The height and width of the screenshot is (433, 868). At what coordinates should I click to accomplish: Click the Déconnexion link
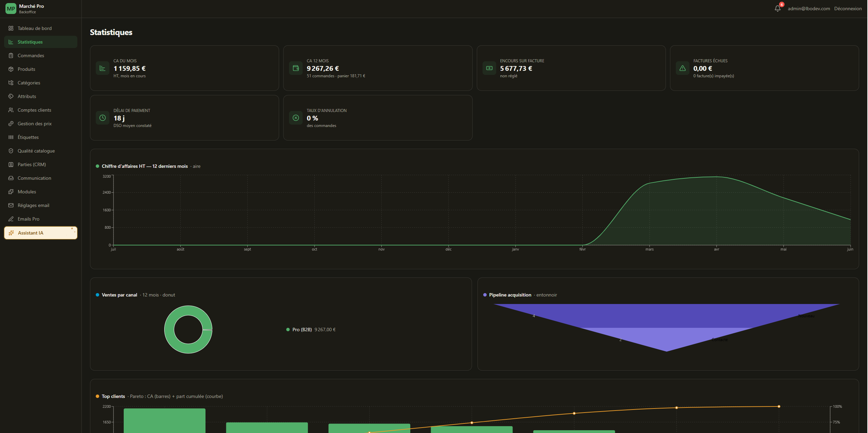[x=848, y=9]
